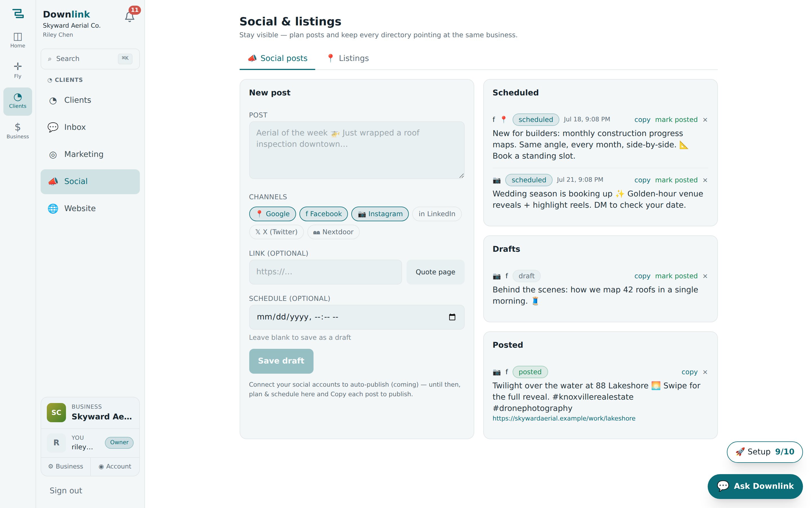Toggle the X (Twitter) channel chip

(x=277, y=232)
